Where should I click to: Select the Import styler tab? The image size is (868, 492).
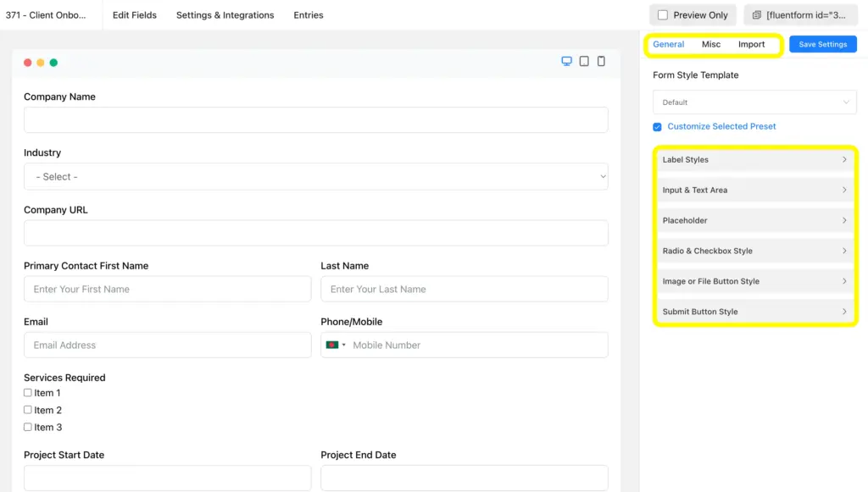[751, 44]
